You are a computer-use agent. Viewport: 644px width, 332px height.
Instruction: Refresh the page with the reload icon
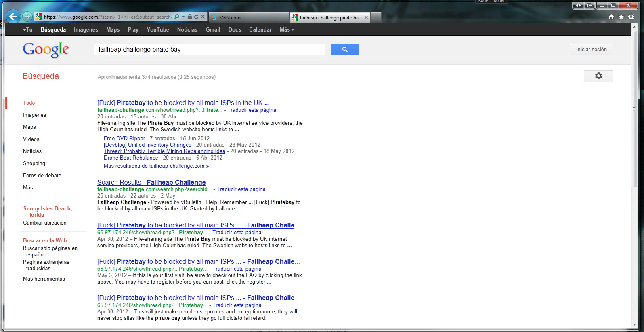(x=196, y=17)
